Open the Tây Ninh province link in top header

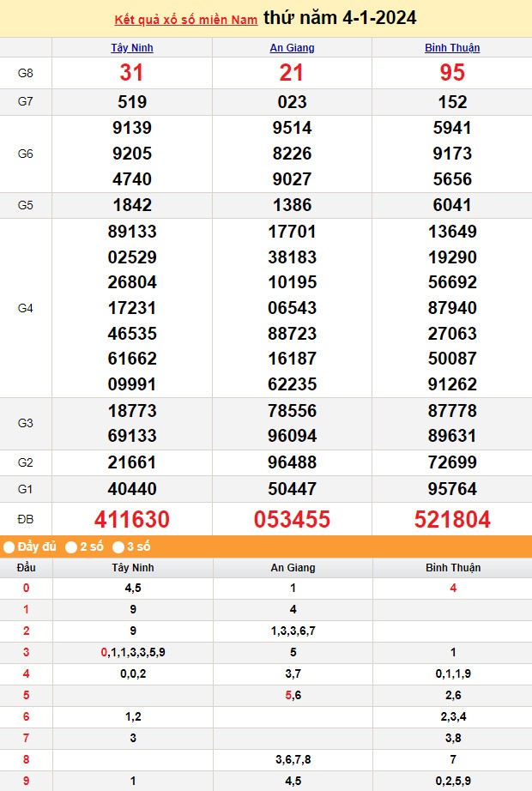(x=132, y=48)
